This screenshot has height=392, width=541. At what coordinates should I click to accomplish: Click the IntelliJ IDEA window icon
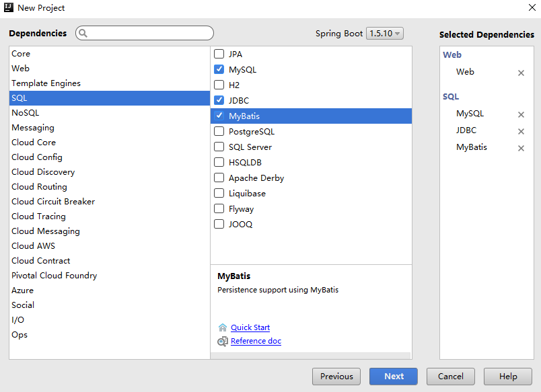tap(9, 7)
